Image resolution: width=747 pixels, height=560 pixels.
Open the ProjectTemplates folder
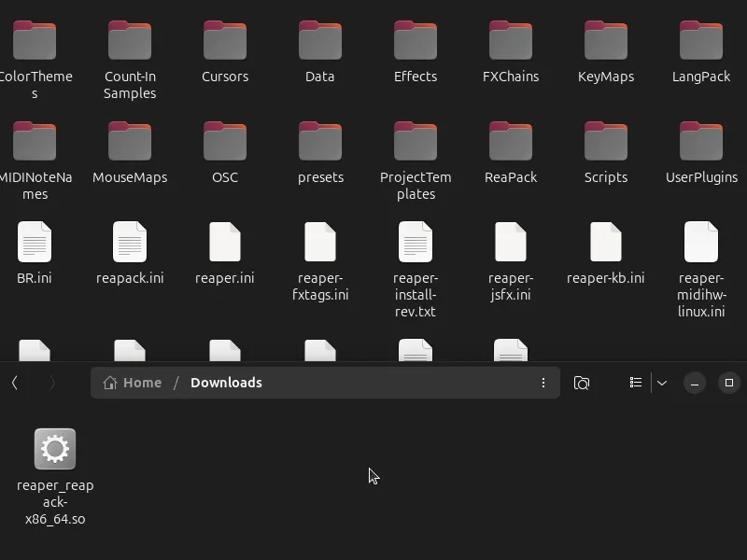pyautogui.click(x=416, y=142)
